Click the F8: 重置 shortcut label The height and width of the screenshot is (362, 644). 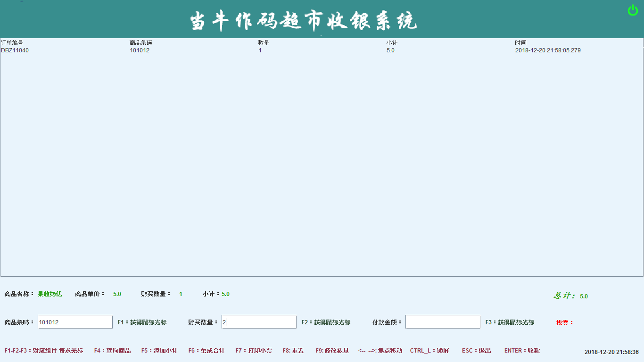point(293,351)
